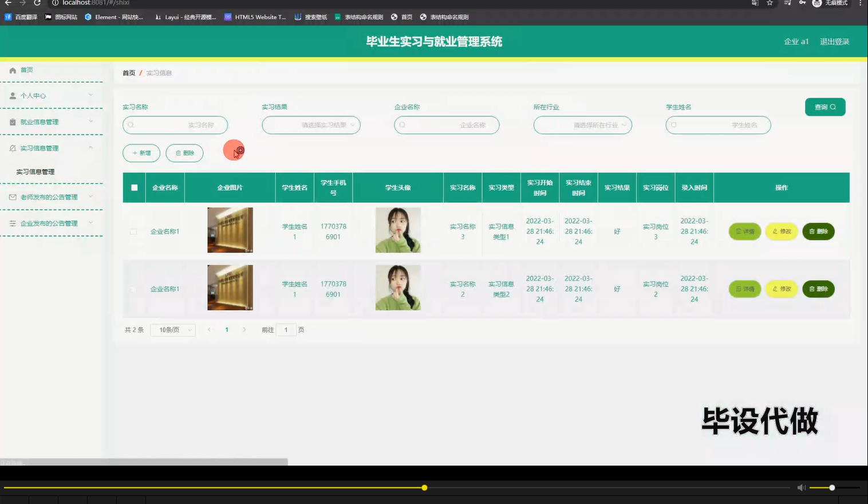Click 首页 in the breadcrumb trail
The image size is (868, 504).
(129, 73)
